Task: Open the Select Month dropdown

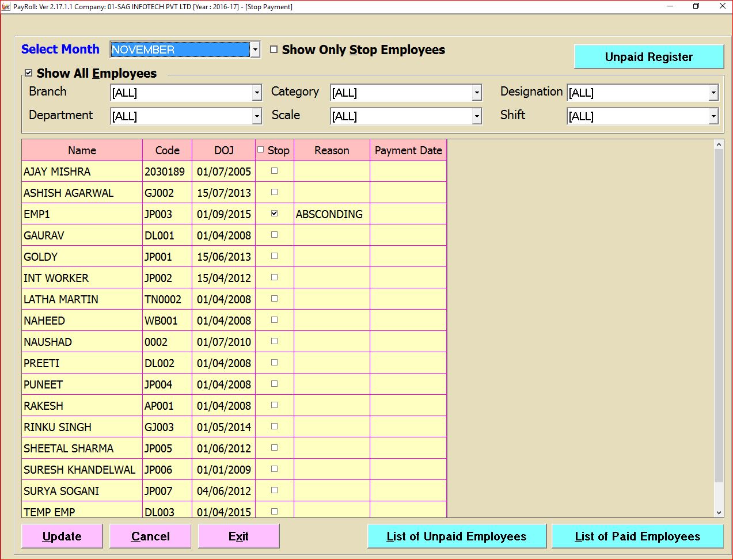Action: 255,49
